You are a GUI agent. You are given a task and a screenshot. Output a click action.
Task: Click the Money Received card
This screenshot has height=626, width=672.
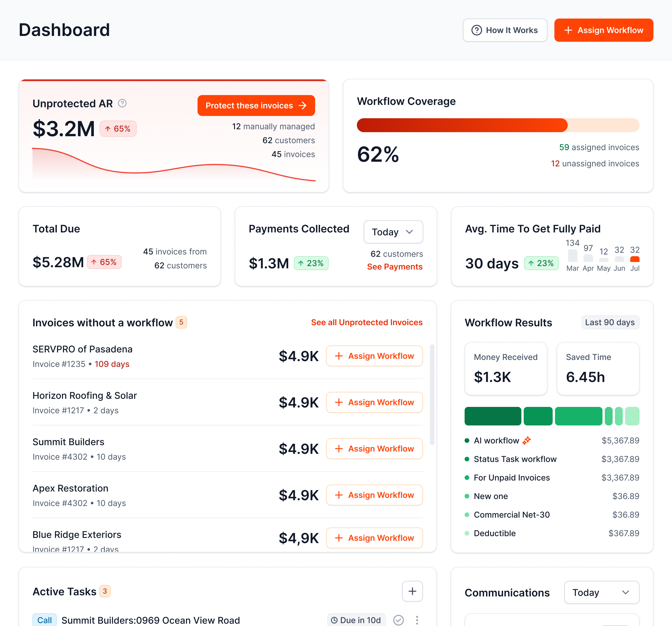(506, 368)
